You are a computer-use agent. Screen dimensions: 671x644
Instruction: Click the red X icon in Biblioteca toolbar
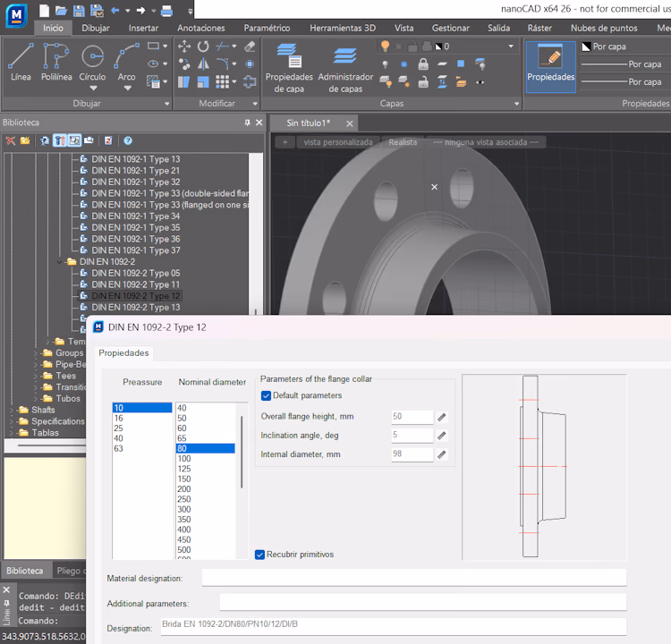[11, 140]
